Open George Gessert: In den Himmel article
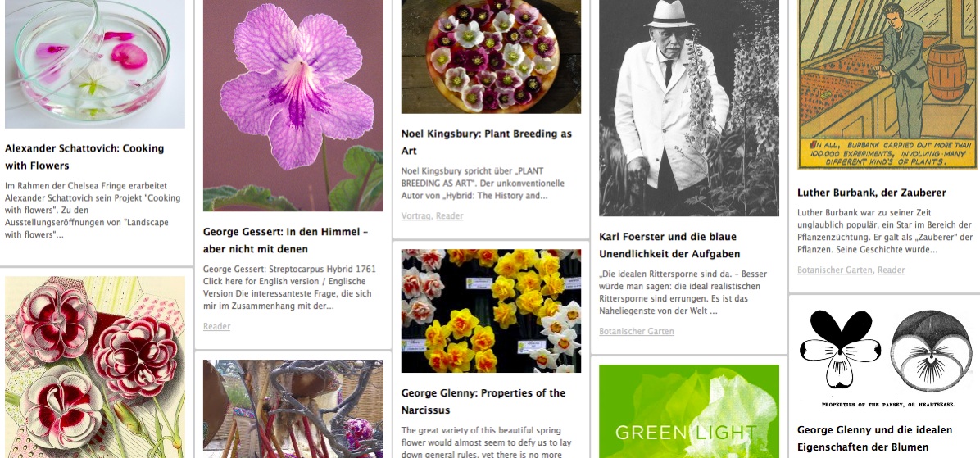The image size is (980, 458). click(286, 240)
